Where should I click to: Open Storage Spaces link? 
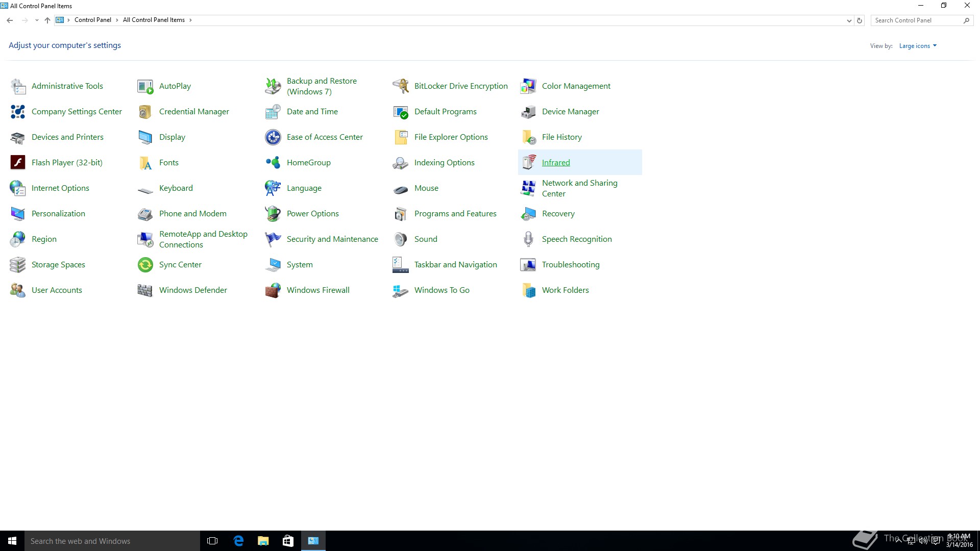coord(58,265)
